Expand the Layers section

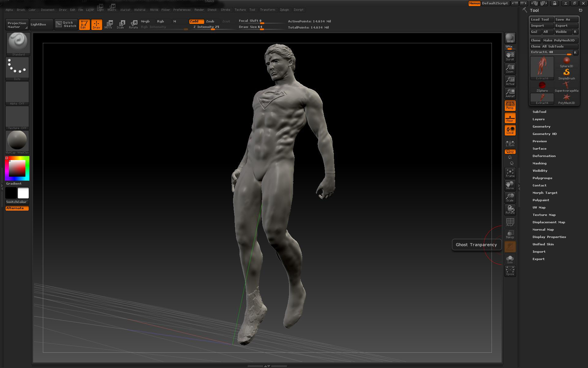click(538, 119)
